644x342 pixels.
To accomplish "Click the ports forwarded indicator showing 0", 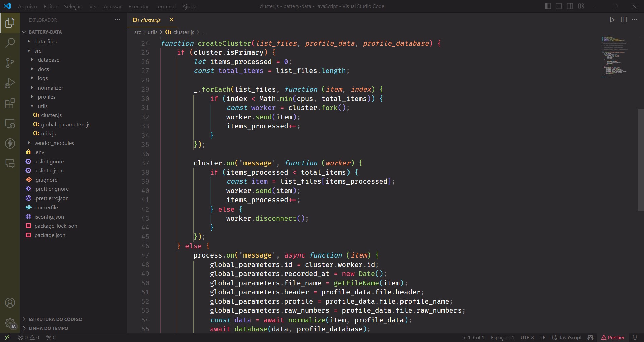I will [51, 337].
